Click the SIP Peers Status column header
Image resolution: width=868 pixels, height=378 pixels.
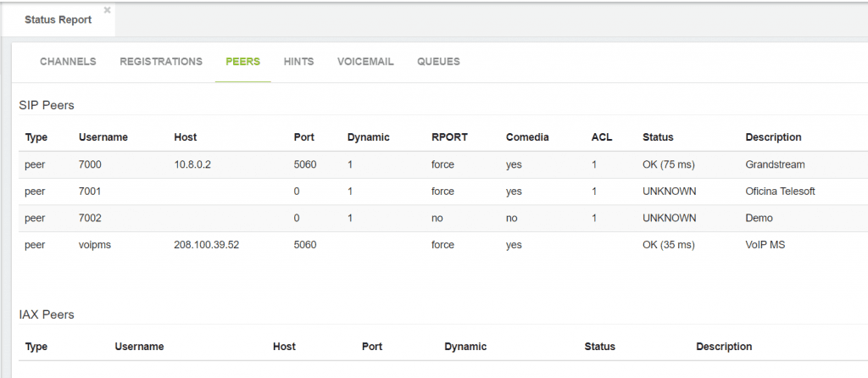(658, 137)
